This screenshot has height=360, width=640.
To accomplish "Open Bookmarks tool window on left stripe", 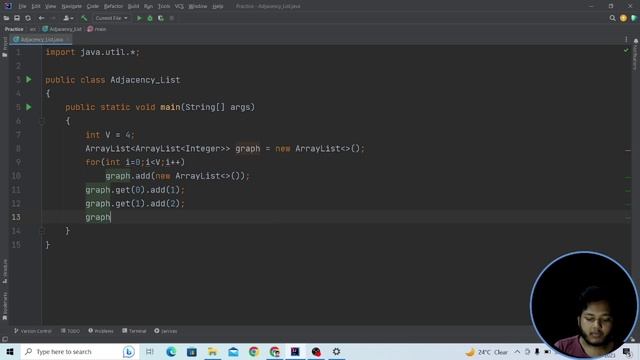I will tap(4, 306).
